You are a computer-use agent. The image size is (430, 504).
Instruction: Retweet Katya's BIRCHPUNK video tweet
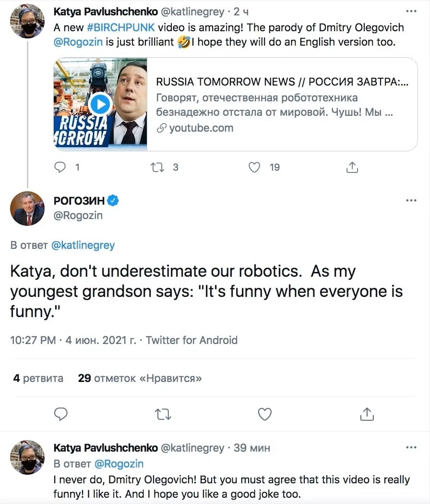157,167
